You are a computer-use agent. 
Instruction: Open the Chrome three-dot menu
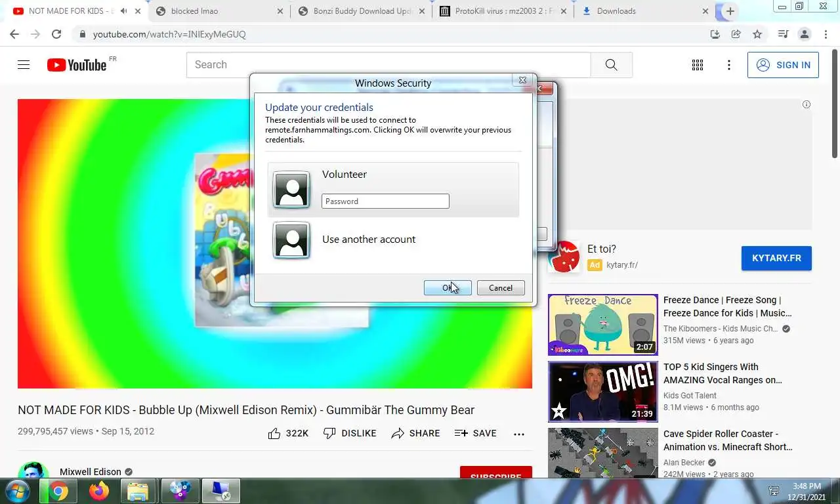[826, 34]
